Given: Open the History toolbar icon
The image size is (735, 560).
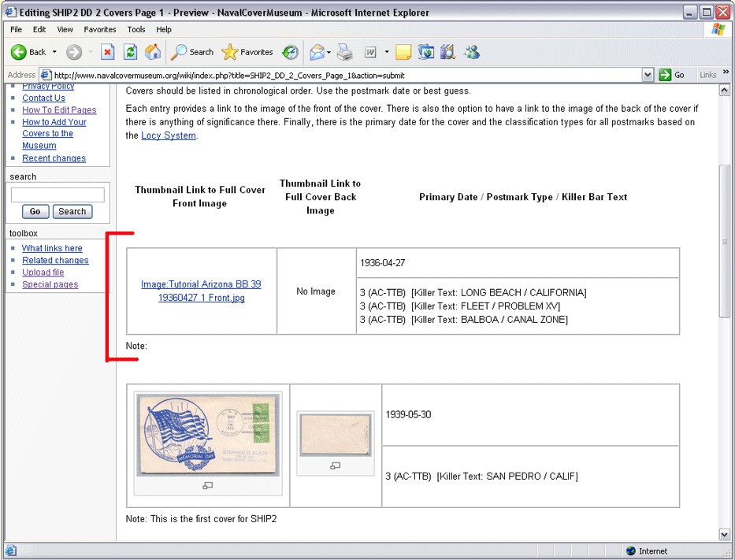Looking at the screenshot, I should click(291, 52).
